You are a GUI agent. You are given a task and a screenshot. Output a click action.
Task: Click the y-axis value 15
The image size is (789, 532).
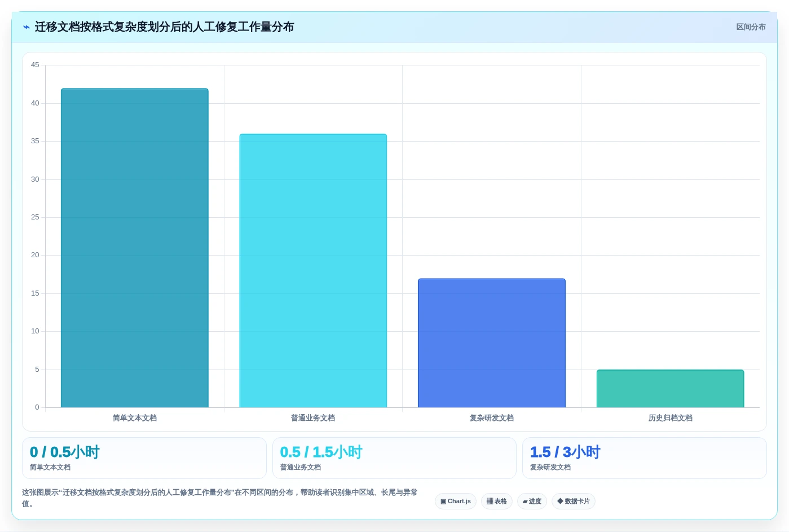tap(35, 293)
